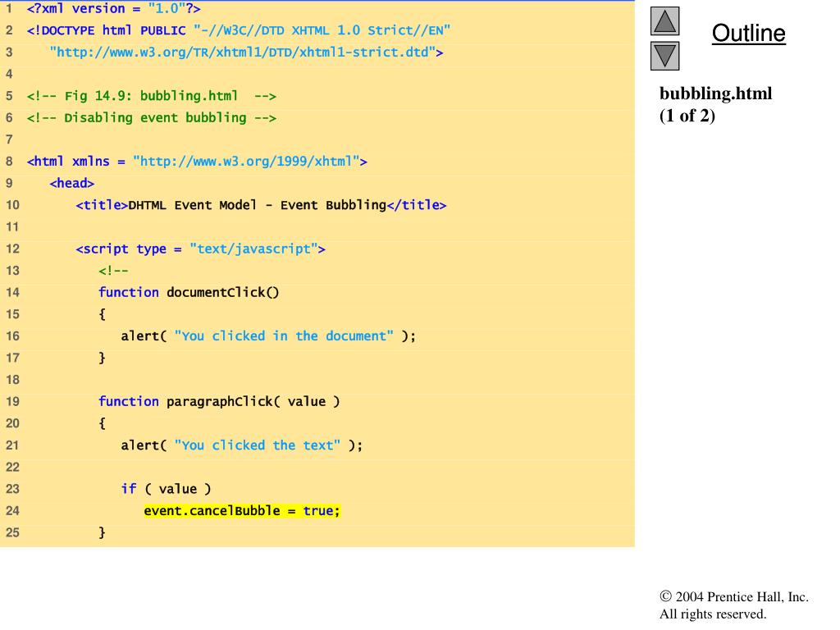This screenshot has width=840, height=630.
Task: Click the up arrow navigation icon
Action: coord(664,21)
